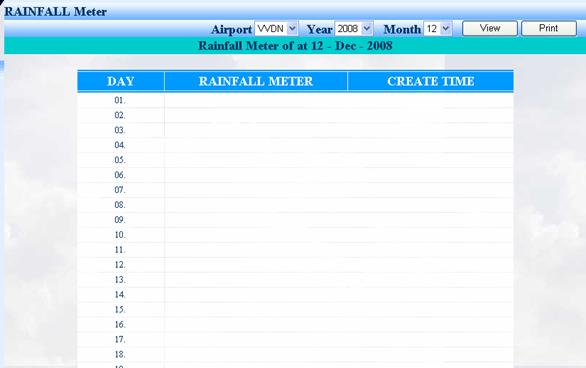Select the row for day 18
This screenshot has height=368, width=586.
tap(295, 354)
